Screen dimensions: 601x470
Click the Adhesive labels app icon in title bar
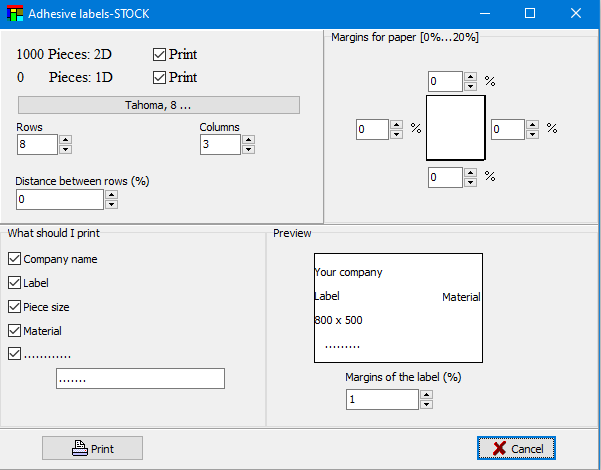click(14, 13)
